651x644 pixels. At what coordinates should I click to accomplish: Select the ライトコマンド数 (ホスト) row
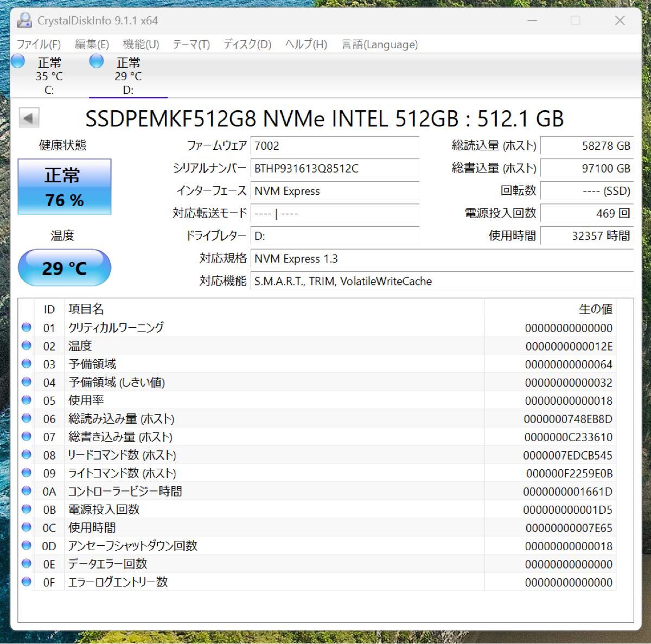[x=317, y=473]
